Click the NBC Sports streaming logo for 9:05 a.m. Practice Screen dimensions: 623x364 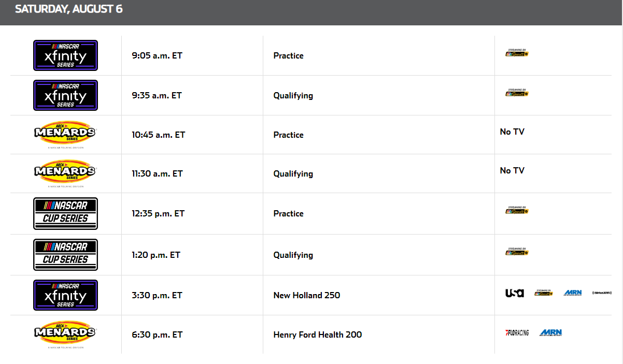pyautogui.click(x=517, y=52)
